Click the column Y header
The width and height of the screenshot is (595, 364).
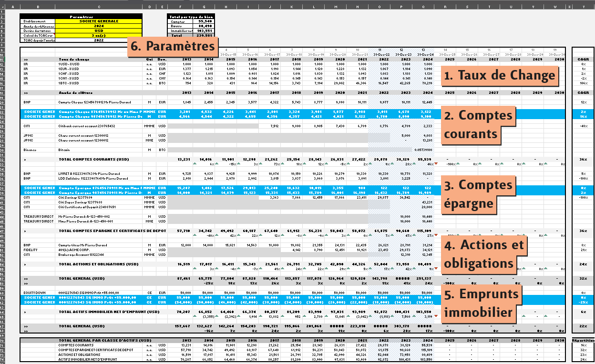[x=583, y=7]
